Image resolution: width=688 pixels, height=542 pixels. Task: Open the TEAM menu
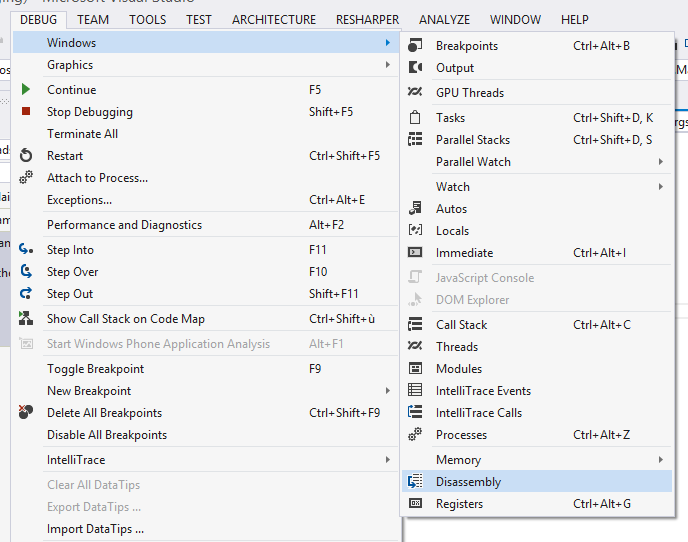93,20
